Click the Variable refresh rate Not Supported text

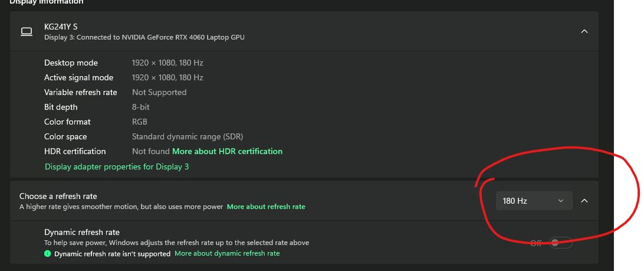pyautogui.click(x=159, y=92)
